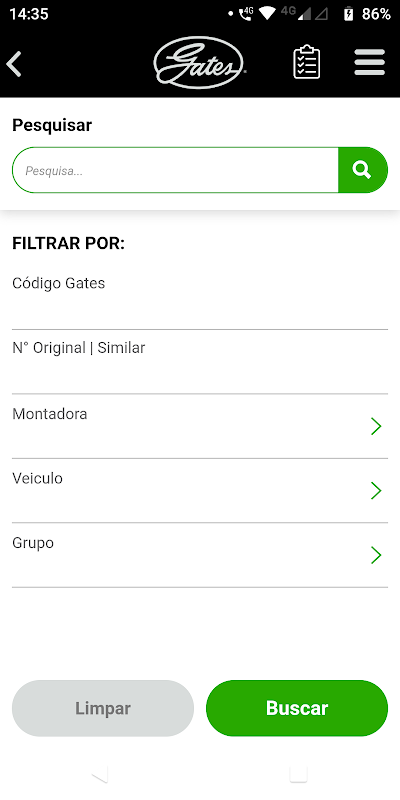The image size is (400, 800).
Task: Click the Buscar button
Action: 297,708
